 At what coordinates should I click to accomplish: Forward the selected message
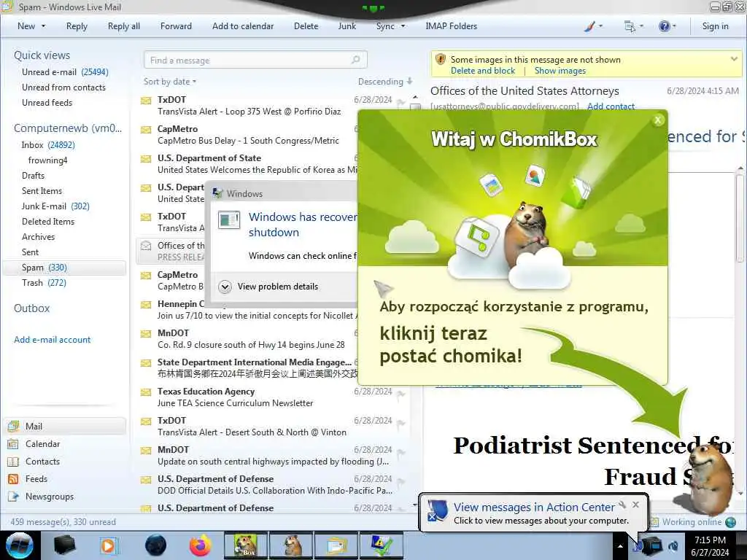coord(176,26)
